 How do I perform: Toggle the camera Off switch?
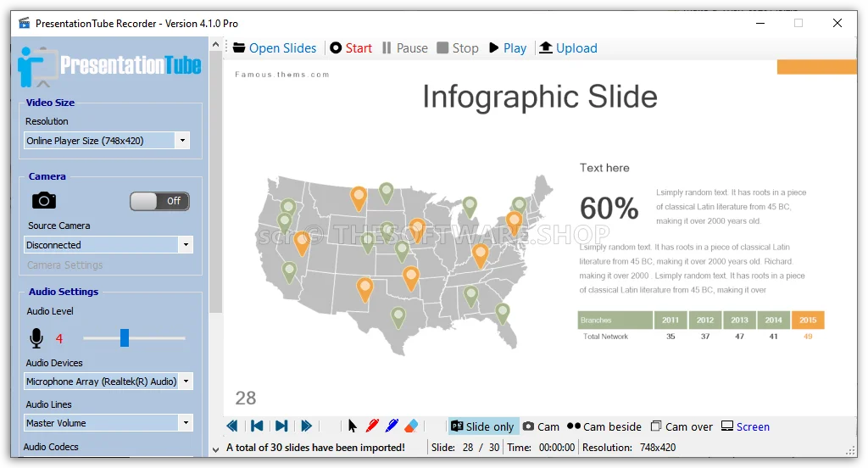159,201
